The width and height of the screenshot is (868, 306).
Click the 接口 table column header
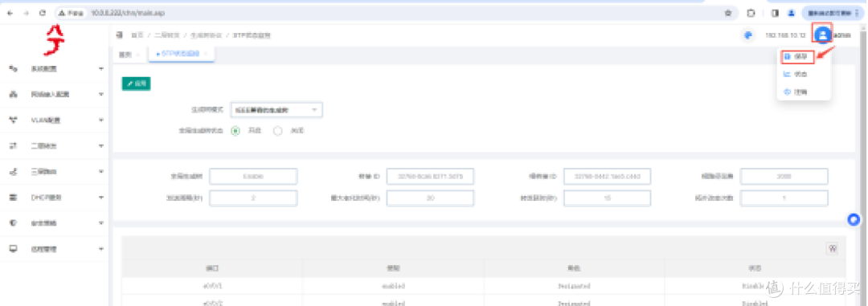point(212,268)
